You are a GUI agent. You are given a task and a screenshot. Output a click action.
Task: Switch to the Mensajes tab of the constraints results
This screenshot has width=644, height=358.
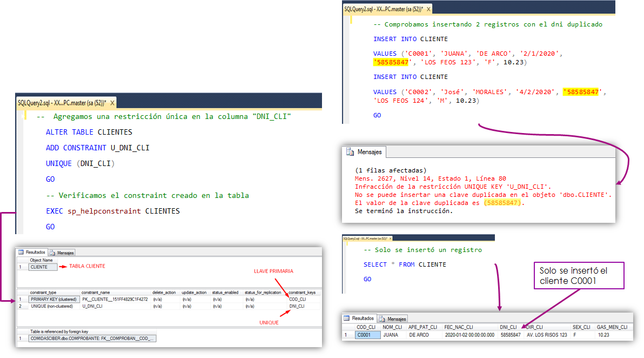pos(64,253)
